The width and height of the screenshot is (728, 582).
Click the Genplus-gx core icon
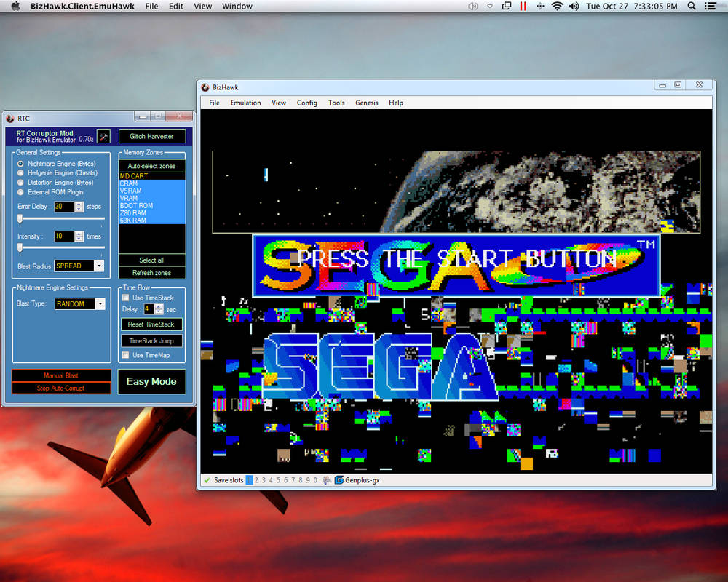pos(339,480)
